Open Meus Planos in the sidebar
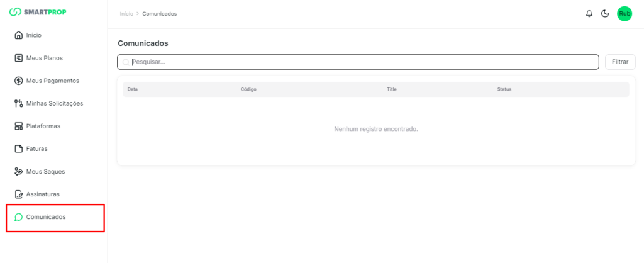This screenshot has width=644, height=263. pos(44,58)
